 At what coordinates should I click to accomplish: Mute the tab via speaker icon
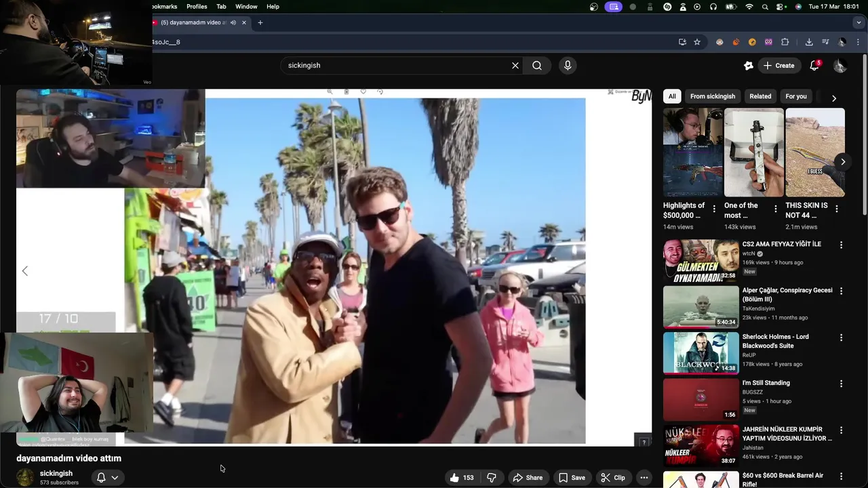pos(233,22)
